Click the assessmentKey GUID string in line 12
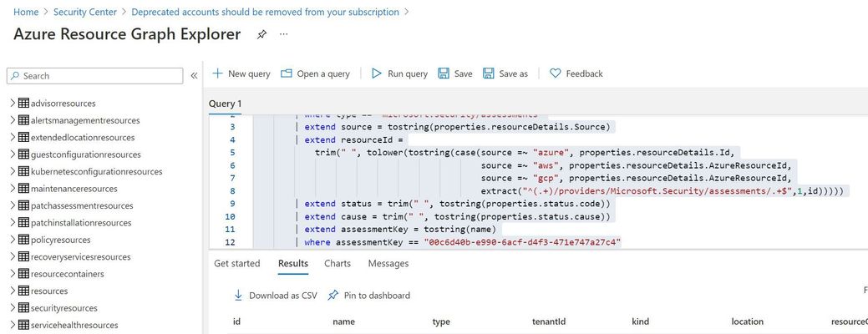 point(523,242)
